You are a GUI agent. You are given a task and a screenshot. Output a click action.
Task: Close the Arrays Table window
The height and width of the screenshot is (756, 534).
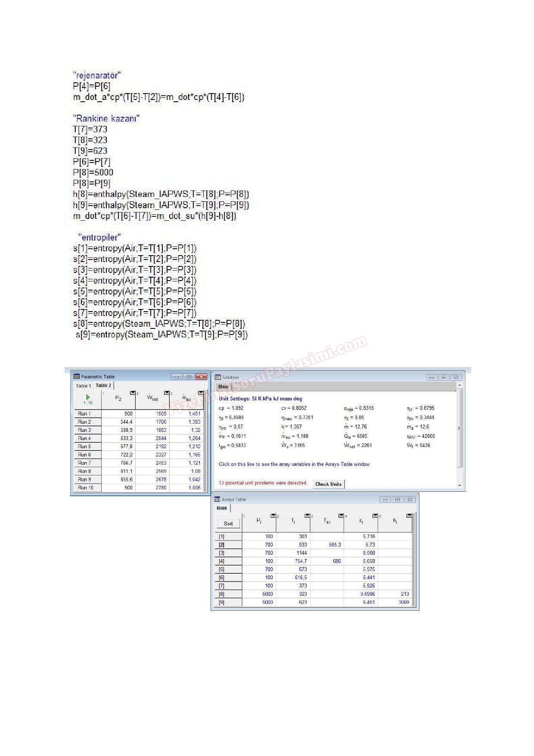pos(410,500)
